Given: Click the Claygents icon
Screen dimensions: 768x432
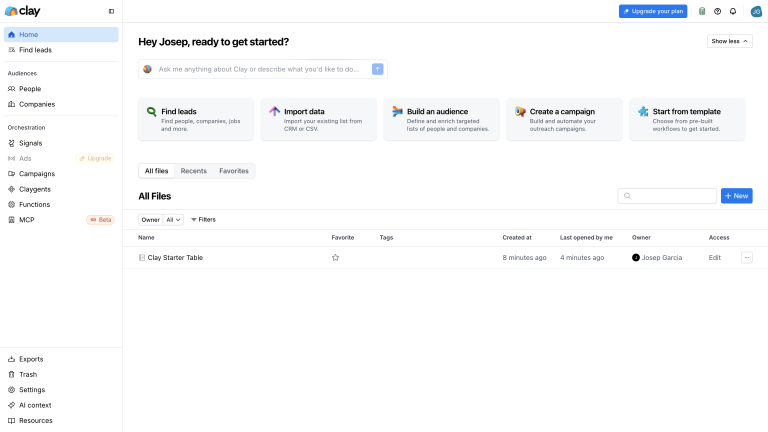Looking at the screenshot, I should point(11,189).
